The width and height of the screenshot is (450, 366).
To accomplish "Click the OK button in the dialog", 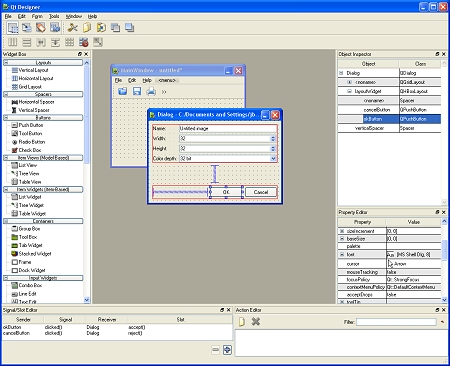I will pos(226,192).
